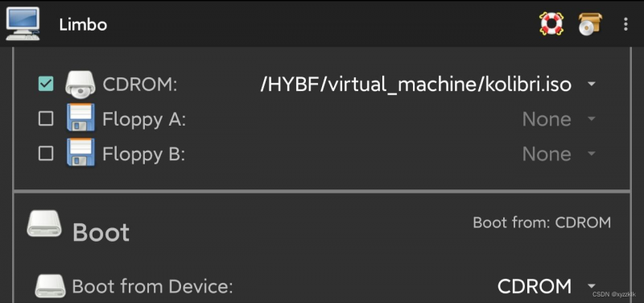Click the Floppy B disk icon
644x303 pixels.
80,154
